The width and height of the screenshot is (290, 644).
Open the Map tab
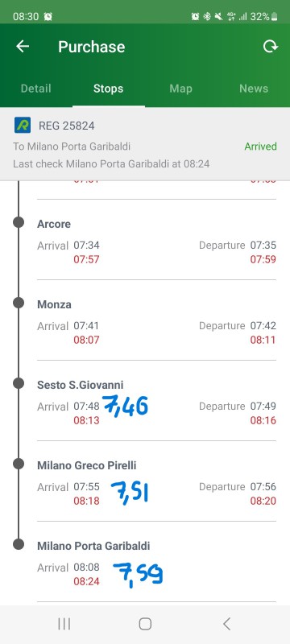pyautogui.click(x=180, y=89)
